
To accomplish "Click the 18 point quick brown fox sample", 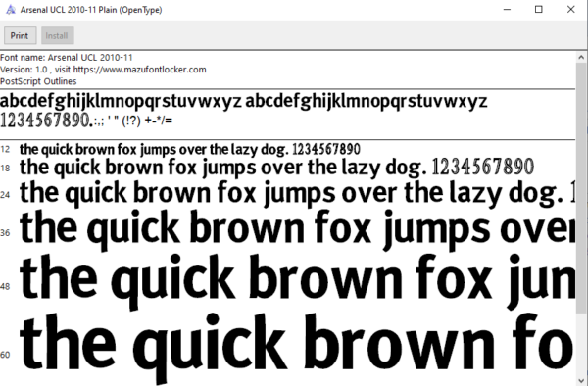I will tap(276, 168).
